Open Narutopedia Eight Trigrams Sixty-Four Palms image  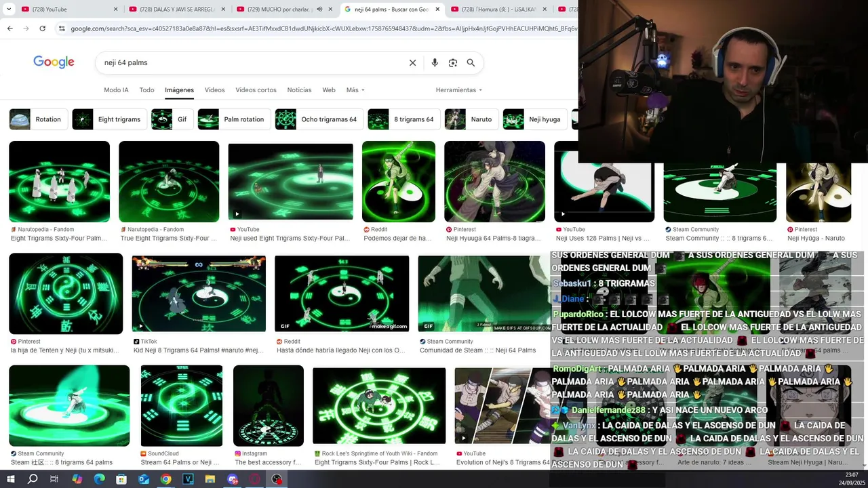click(59, 182)
